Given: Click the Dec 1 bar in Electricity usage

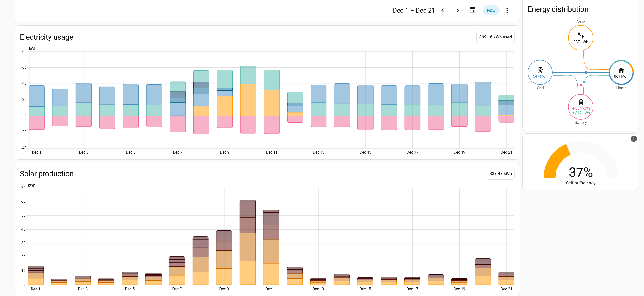Looking at the screenshot, I should tap(37, 100).
